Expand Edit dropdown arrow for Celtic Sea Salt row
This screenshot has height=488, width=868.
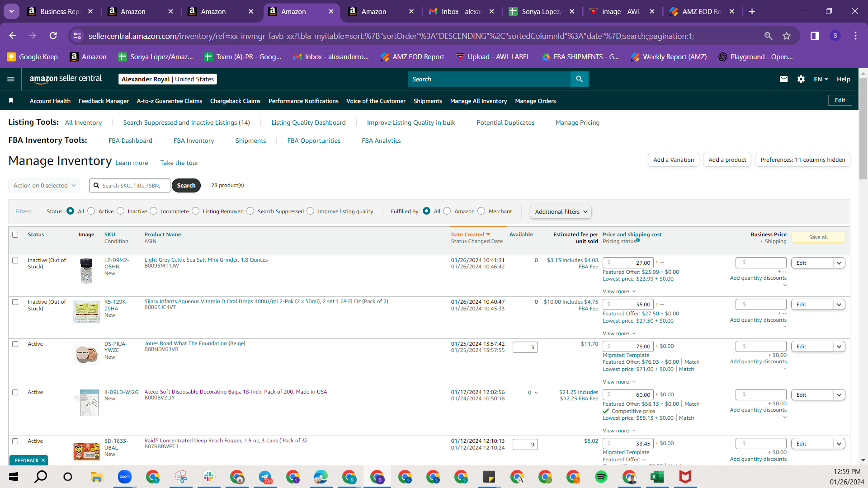840,263
